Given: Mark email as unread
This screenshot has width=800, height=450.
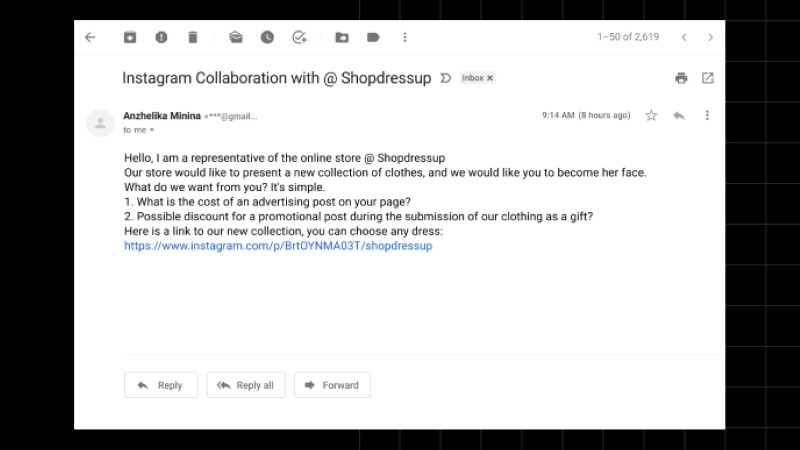Looking at the screenshot, I should pos(236,37).
